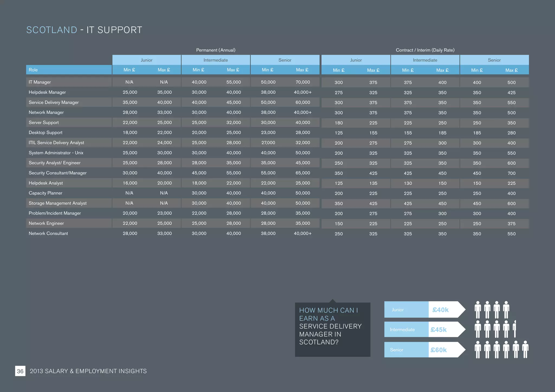555x392 pixels.
Task: Click the Contract / Interim (Daily Rate) heading
Action: 425,50
